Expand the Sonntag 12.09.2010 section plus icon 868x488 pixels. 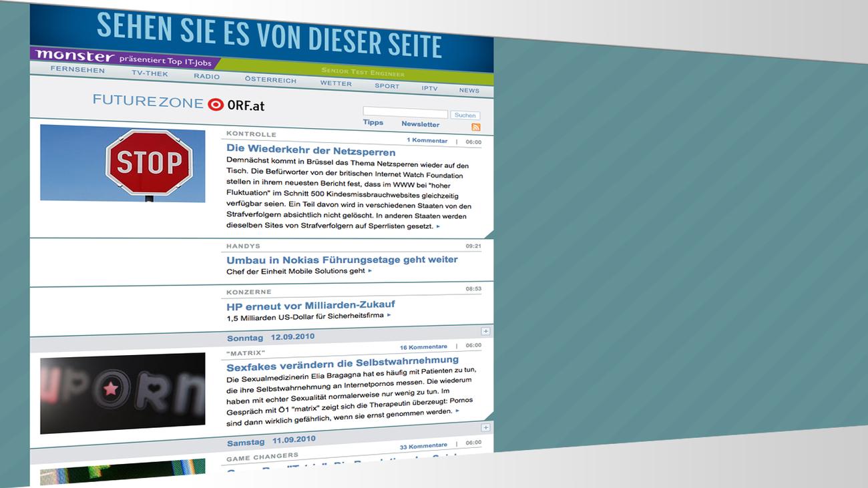485,331
